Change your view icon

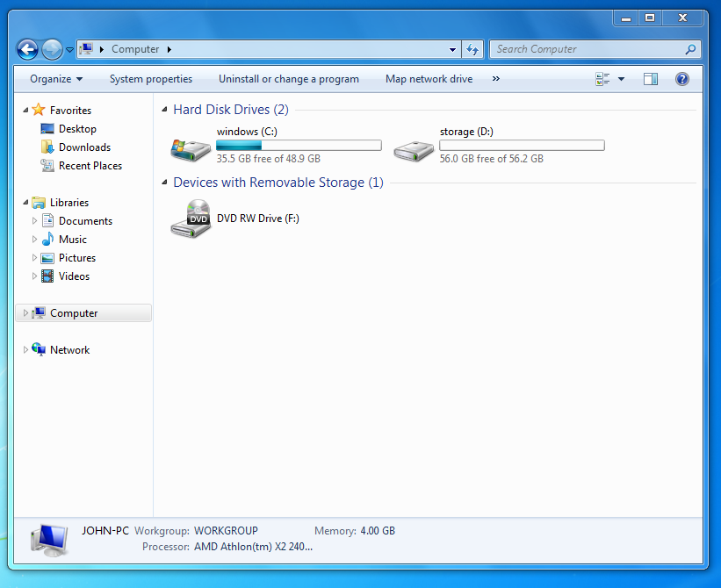point(602,79)
